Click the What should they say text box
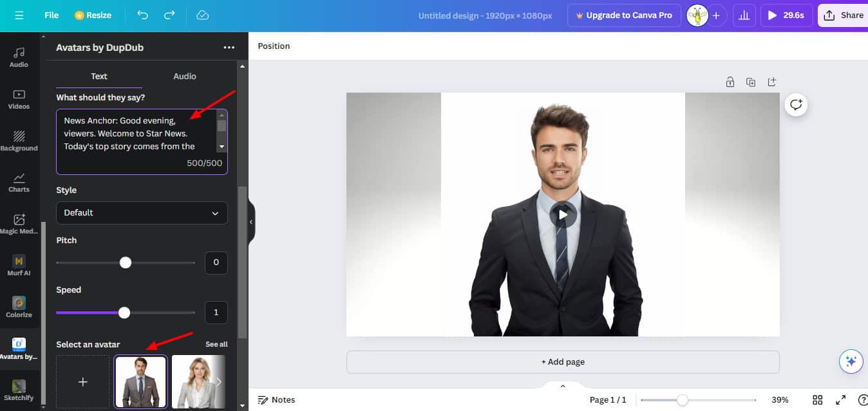This screenshot has width=868, height=411. point(142,142)
